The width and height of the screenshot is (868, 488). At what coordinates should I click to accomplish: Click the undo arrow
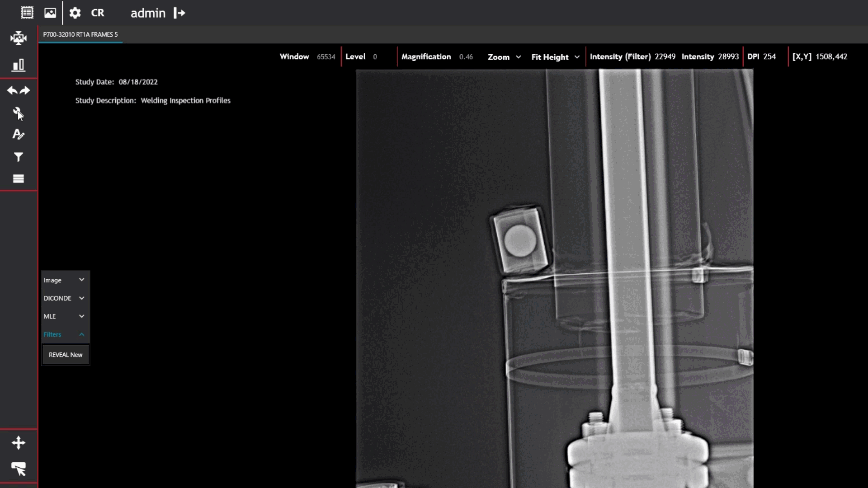(x=12, y=91)
